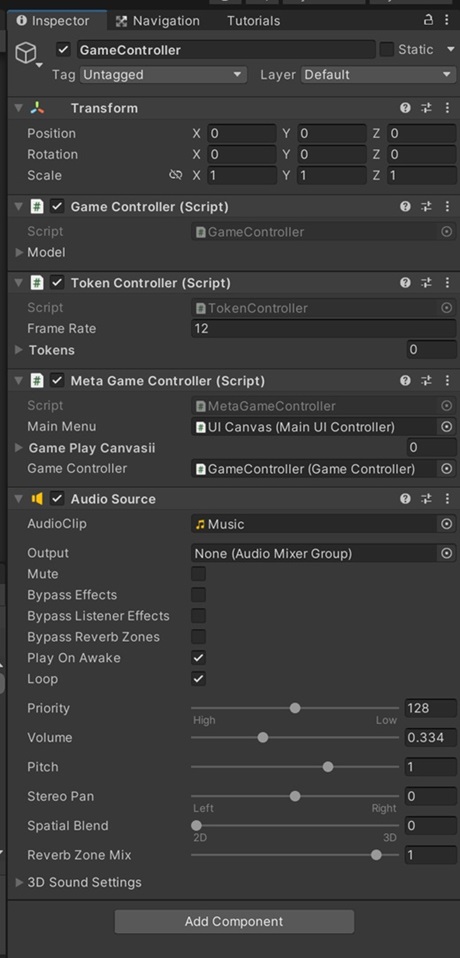Switch to the Navigation tab
The image size is (460, 958).
(158, 21)
